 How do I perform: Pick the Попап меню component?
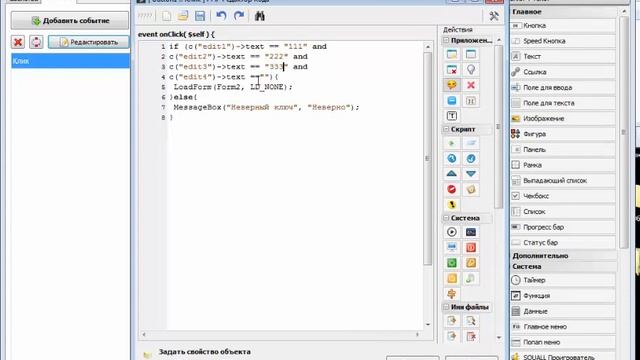click(563, 342)
